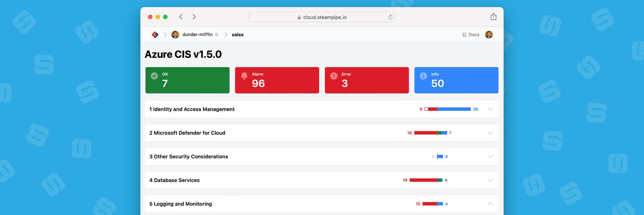Select the Info 50 summary card
The image size is (644, 215).
pyautogui.click(x=456, y=80)
